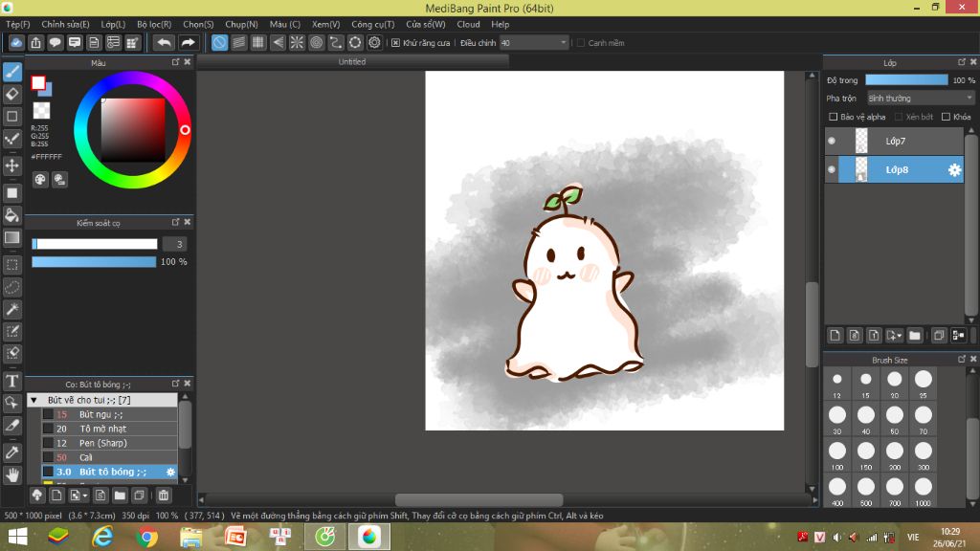Open the Cửa sổ(W) menu
The width and height of the screenshot is (980, 551).
pos(426,24)
